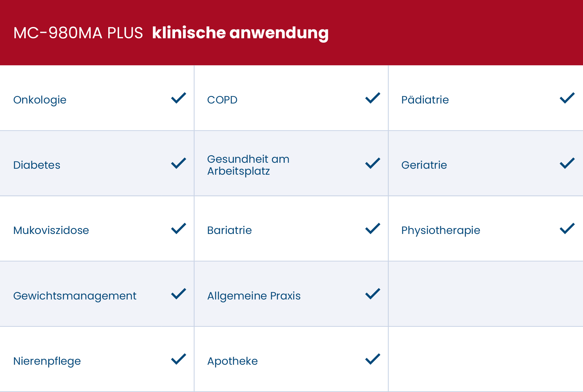Click the Nierenpflege checkmark icon
The height and width of the screenshot is (392, 583).
[x=179, y=359]
